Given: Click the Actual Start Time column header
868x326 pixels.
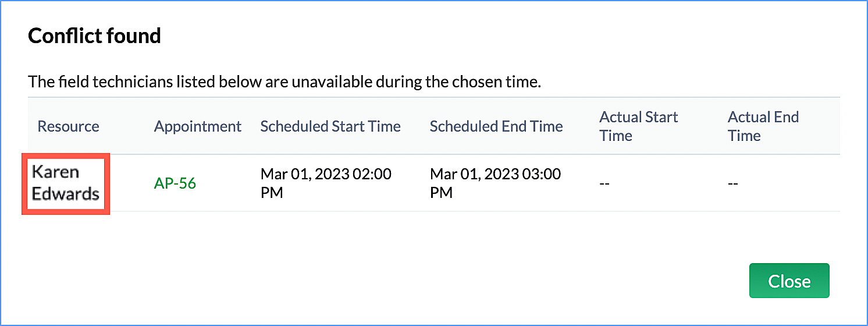Looking at the screenshot, I should click(x=638, y=126).
